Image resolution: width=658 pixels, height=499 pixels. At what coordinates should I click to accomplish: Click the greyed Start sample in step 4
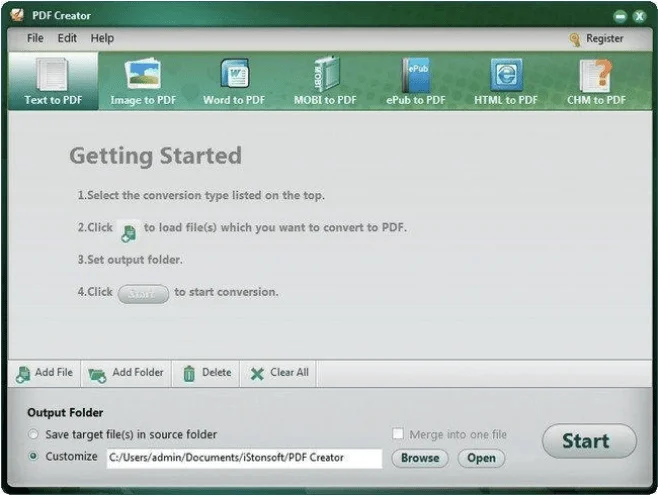coord(143,294)
